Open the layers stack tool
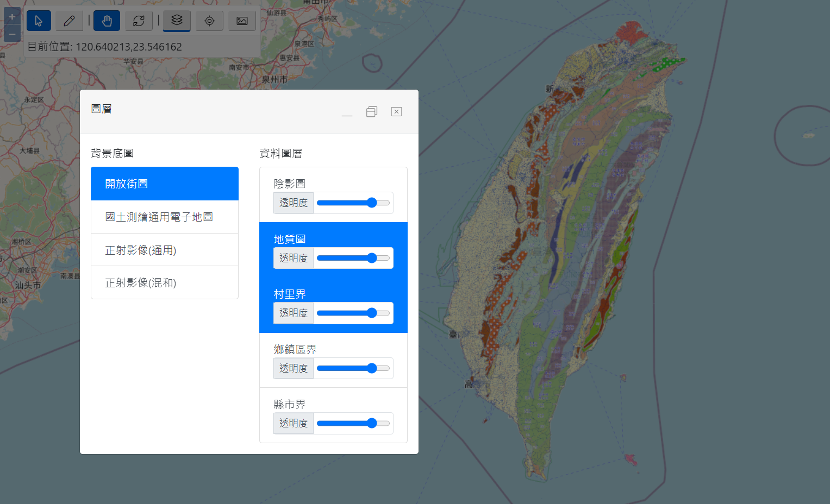Image resolution: width=830 pixels, height=504 pixels. (x=177, y=21)
